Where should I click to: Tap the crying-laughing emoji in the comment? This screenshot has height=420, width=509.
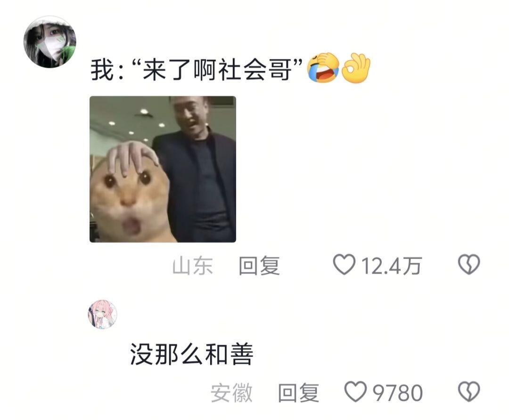(x=323, y=68)
